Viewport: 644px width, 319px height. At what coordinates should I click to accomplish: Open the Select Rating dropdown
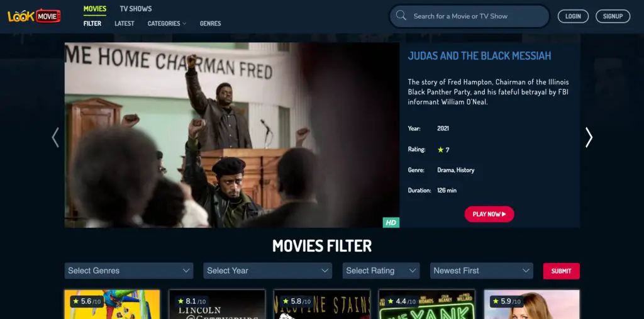[x=381, y=271]
